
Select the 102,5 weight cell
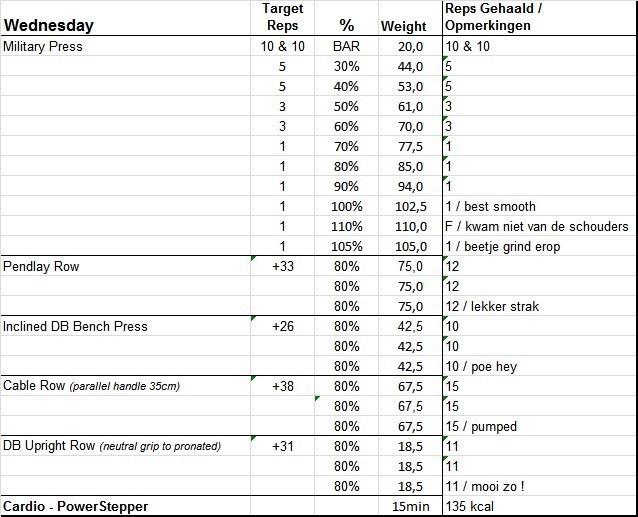(409, 207)
